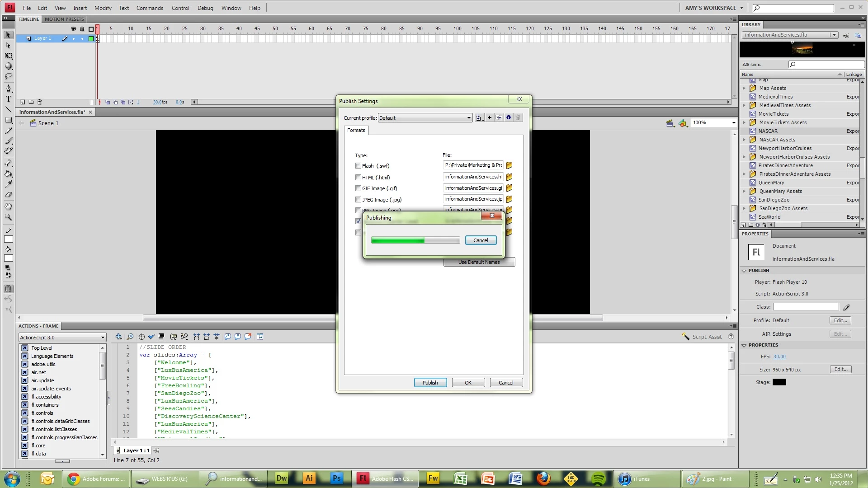Open Adobe Dreamweaver from the taskbar

(282, 479)
